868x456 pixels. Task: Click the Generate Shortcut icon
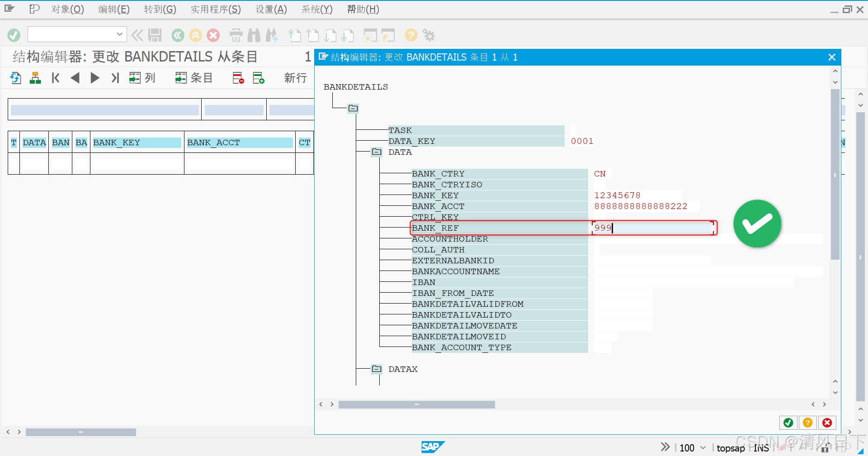(x=388, y=35)
